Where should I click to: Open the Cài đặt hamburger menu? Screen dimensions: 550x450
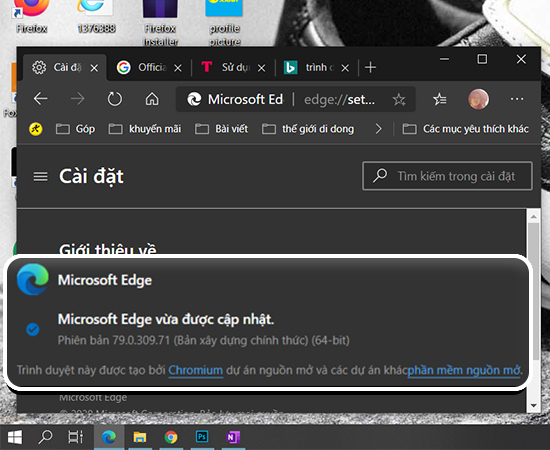[41, 176]
